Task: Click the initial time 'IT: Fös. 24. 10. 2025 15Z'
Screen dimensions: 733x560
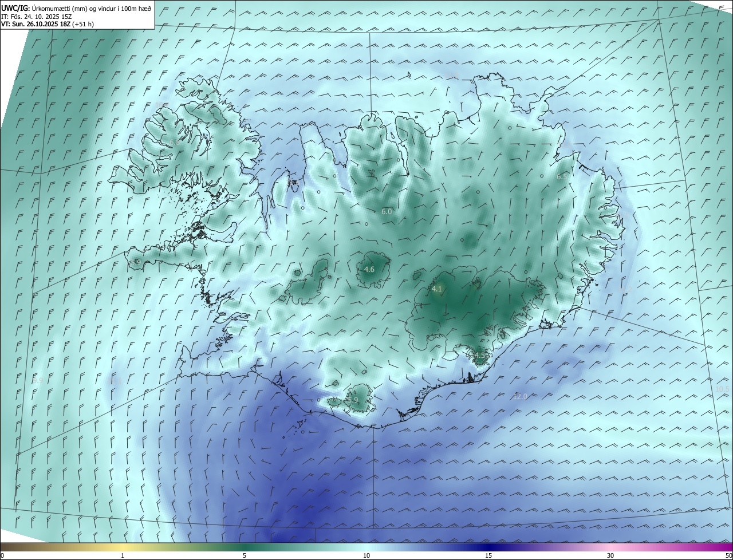Action: tap(36, 16)
